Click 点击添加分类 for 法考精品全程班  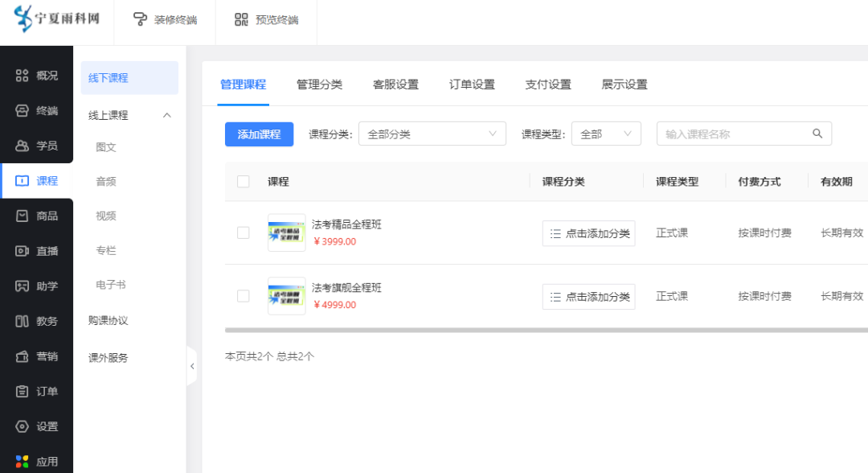click(x=588, y=234)
